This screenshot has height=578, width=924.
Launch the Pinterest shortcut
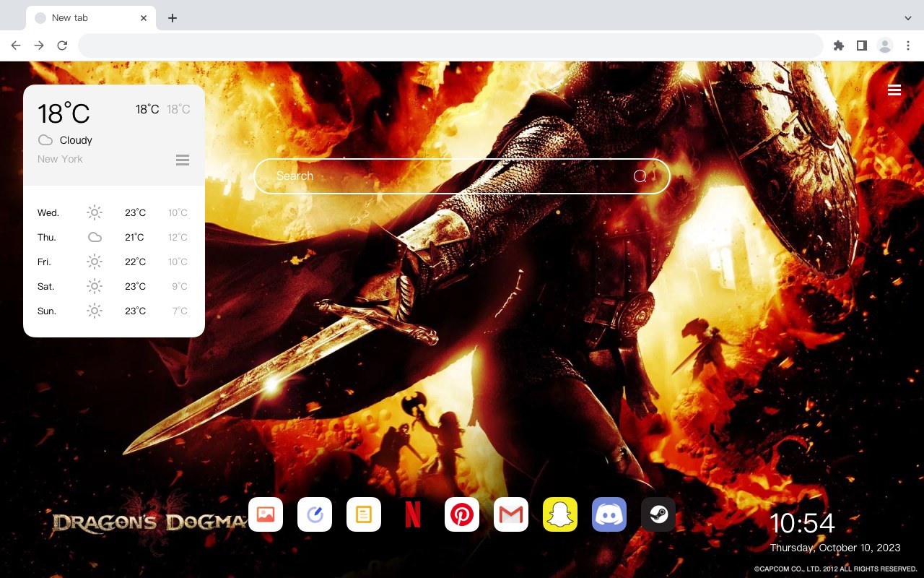pos(462,514)
